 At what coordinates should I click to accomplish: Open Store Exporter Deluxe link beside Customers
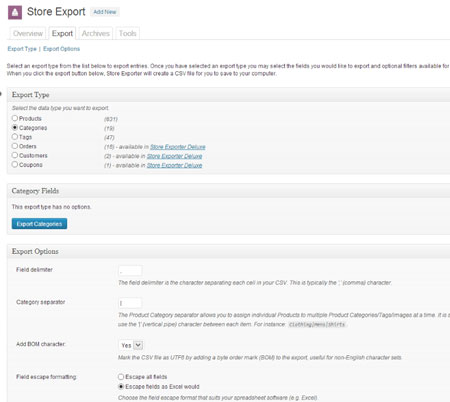click(x=174, y=156)
